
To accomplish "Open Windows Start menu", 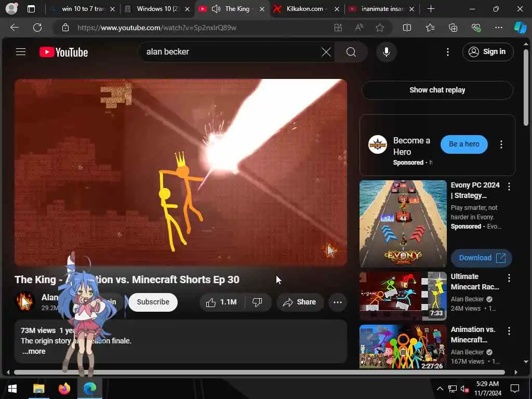I will click(12, 389).
